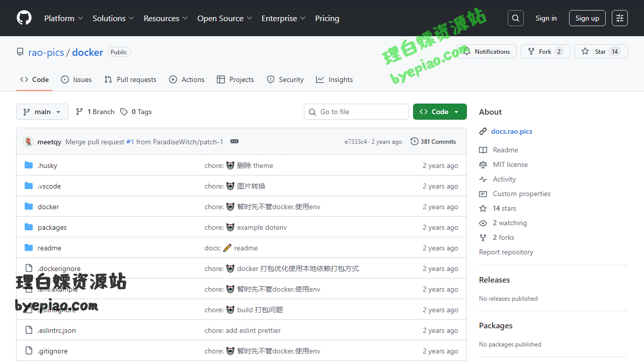Viewport: 644px width, 362px height.
Task: Open the packages folder name
Action: pyautogui.click(x=52, y=227)
